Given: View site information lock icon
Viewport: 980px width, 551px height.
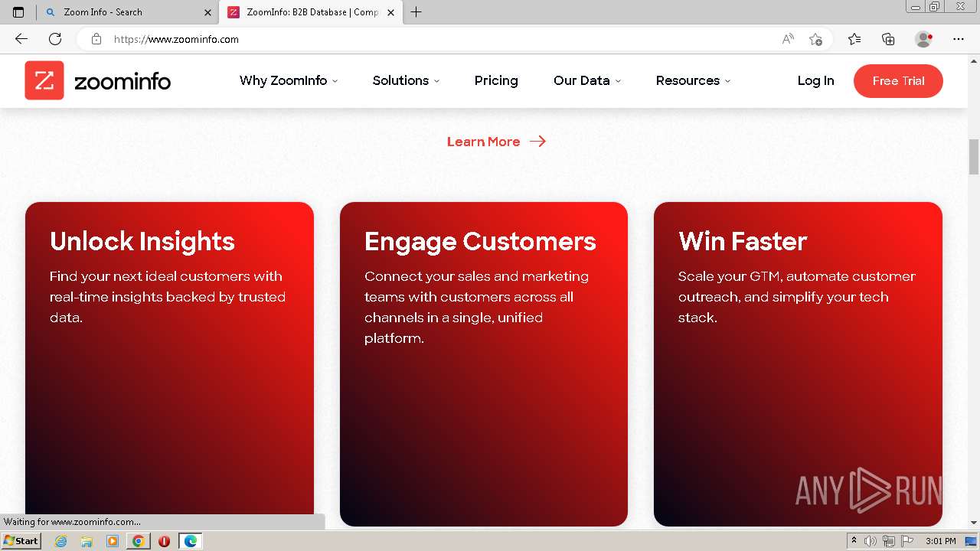Looking at the screenshot, I should [96, 39].
